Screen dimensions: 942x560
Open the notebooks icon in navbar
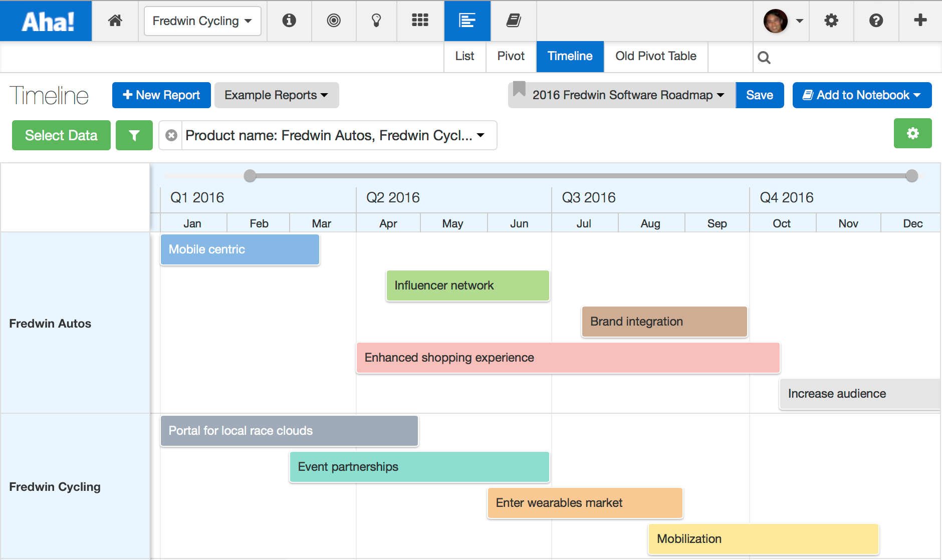point(514,21)
